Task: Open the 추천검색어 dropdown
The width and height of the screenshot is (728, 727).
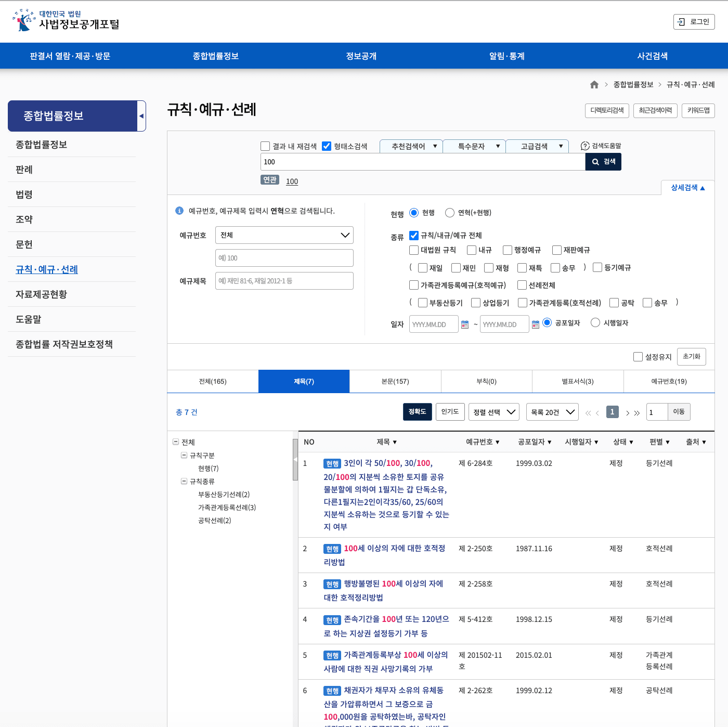Action: coord(411,146)
